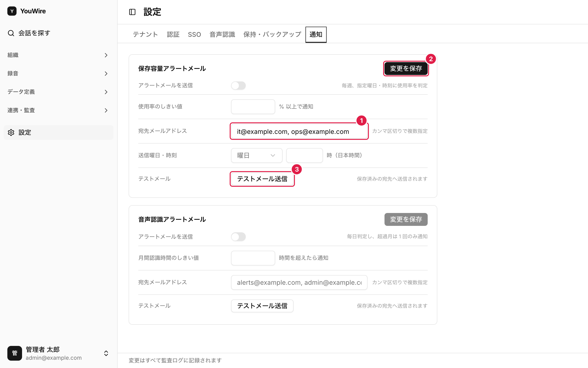Click the 月間認識時間のしきい値 label

coord(169,258)
